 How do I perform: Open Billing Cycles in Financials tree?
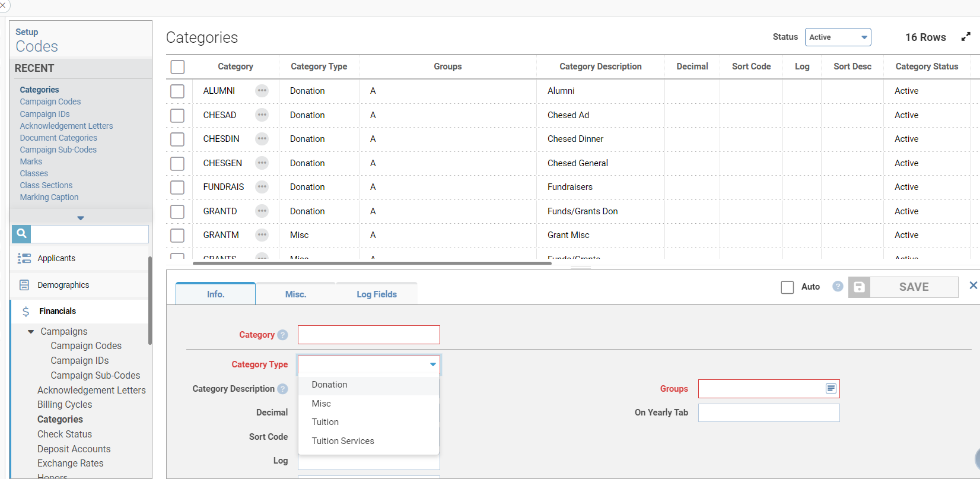pyautogui.click(x=65, y=405)
